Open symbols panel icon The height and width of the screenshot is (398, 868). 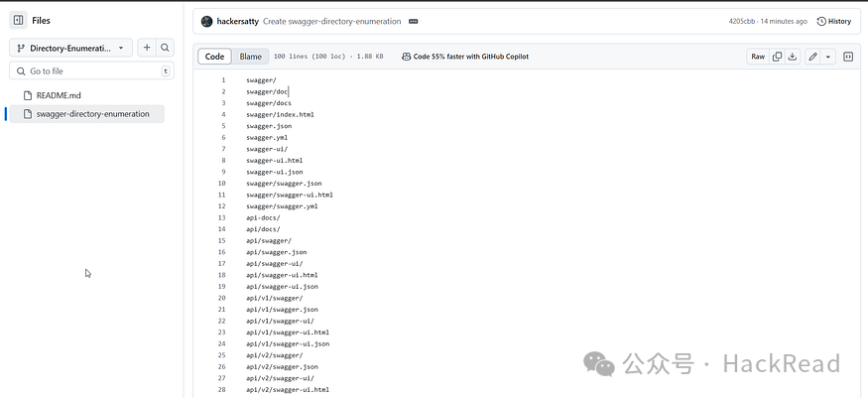[848, 57]
